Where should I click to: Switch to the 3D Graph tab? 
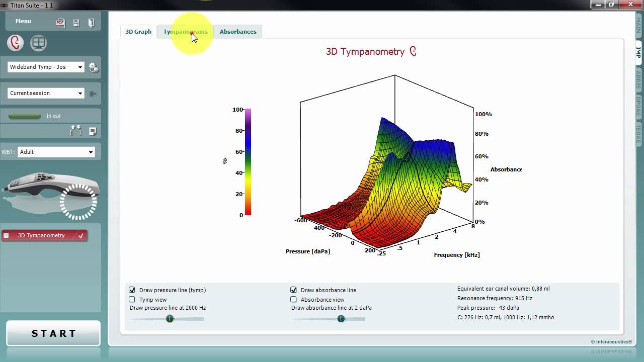click(x=138, y=32)
